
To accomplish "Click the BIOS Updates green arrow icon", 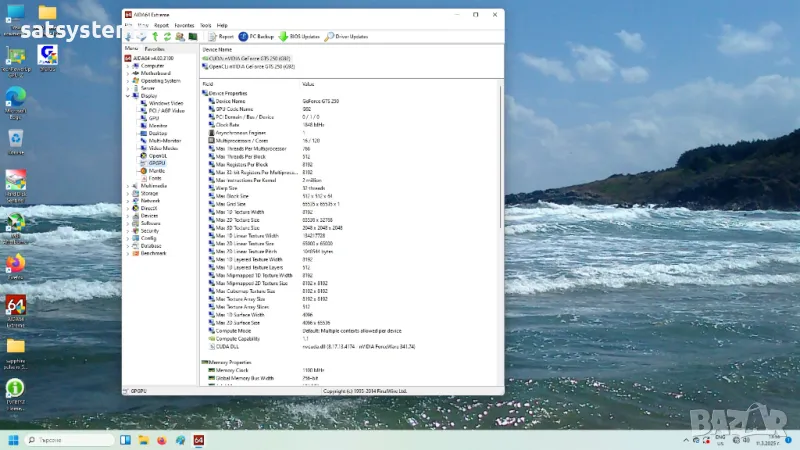I will 284,36.
